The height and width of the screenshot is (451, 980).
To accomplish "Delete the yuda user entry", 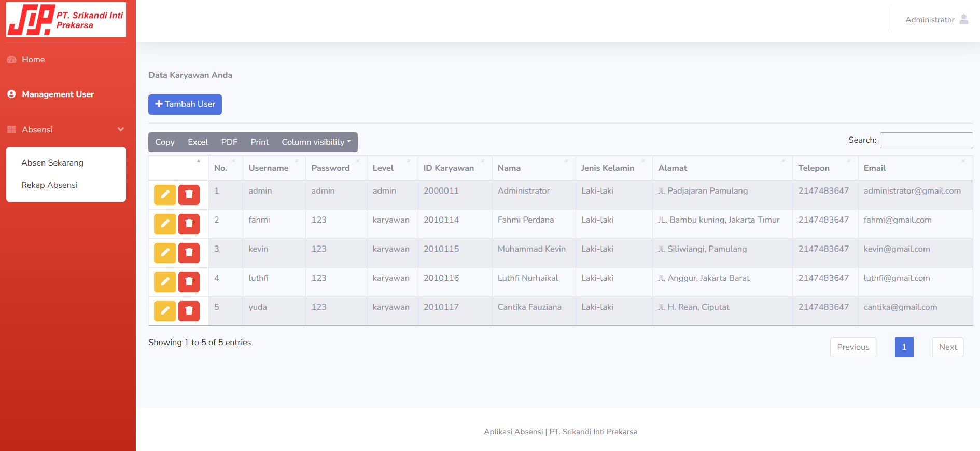I will click(x=189, y=311).
